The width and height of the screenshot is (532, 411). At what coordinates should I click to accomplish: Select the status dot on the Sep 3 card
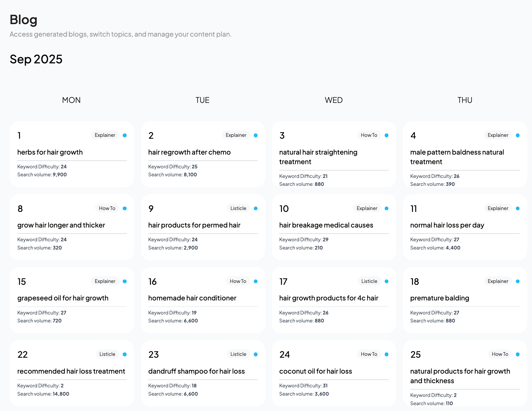(x=387, y=135)
